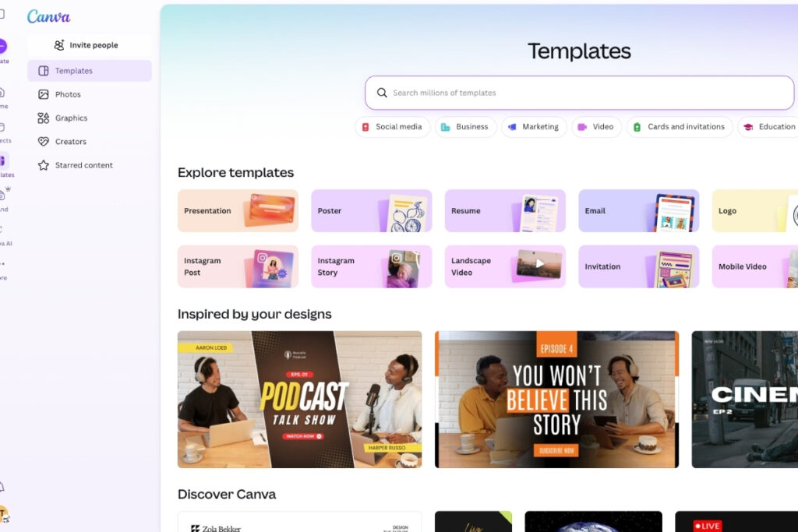Screen dimensions: 798x532
Task: Click the Invite people button
Action: [90, 45]
